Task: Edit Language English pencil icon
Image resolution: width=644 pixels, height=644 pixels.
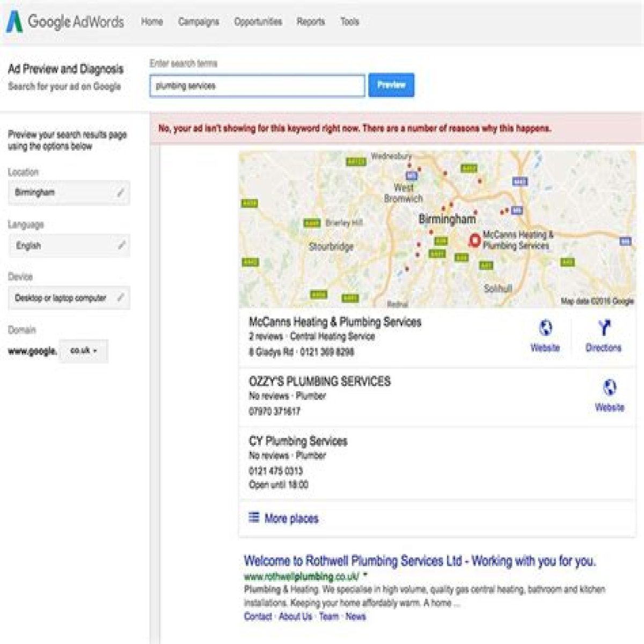Action: click(x=121, y=246)
